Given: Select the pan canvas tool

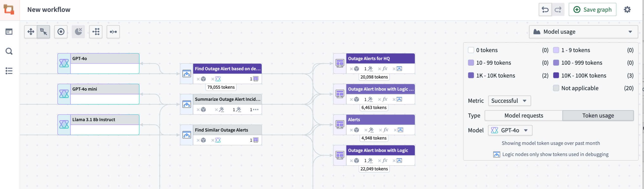Looking at the screenshot, I should 31,32.
